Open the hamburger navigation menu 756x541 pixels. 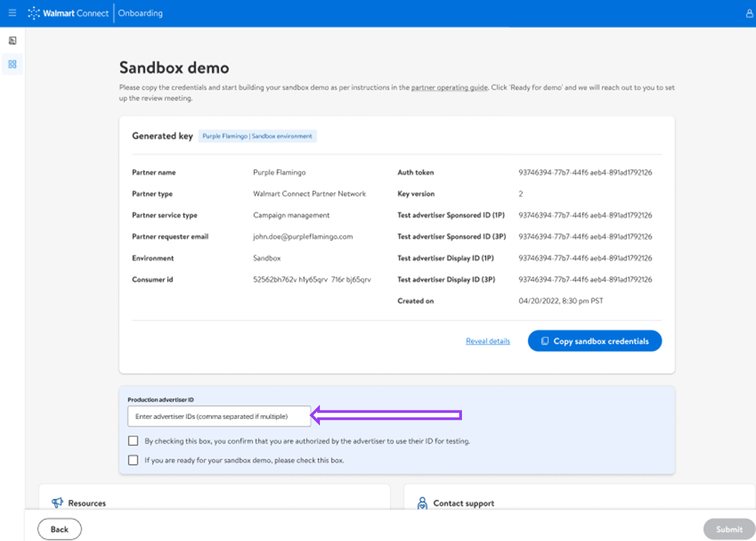12,13
